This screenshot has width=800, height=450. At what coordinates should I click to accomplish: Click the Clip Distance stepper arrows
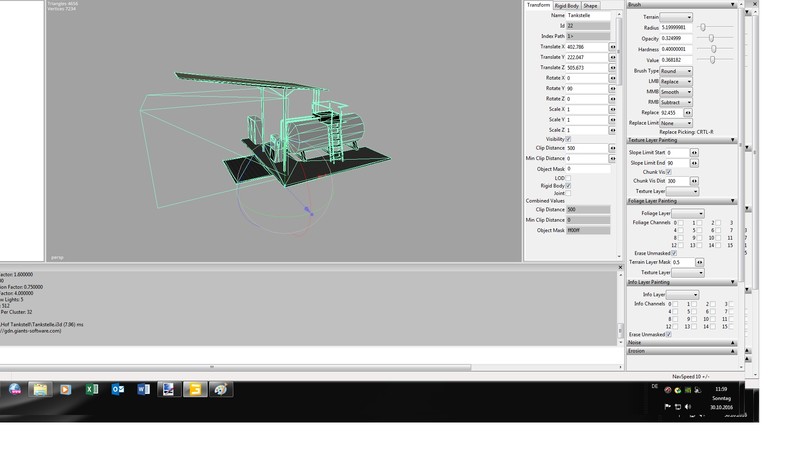coord(611,148)
